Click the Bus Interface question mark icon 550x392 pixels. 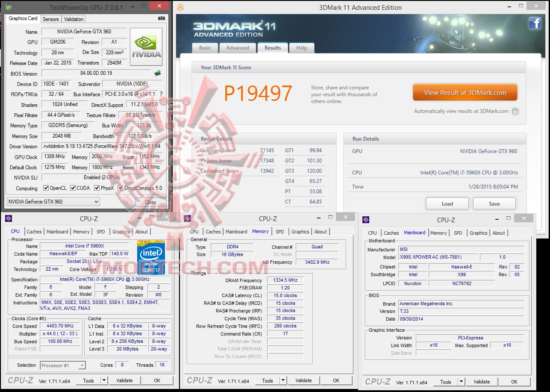coord(161,94)
